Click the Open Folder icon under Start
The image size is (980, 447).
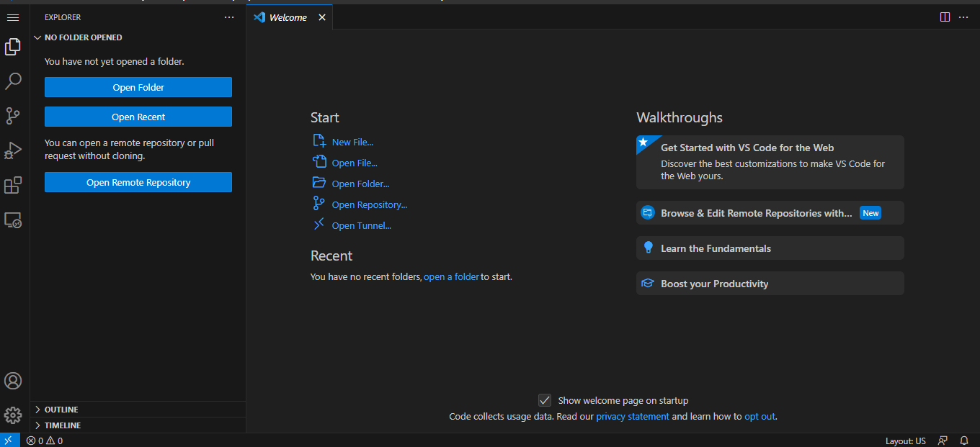[x=319, y=183]
